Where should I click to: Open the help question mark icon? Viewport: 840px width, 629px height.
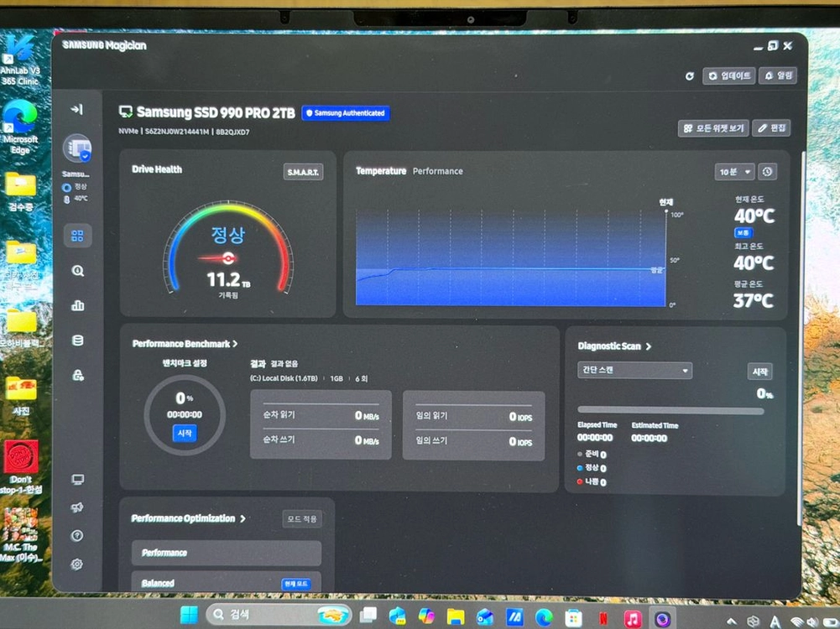click(x=77, y=535)
